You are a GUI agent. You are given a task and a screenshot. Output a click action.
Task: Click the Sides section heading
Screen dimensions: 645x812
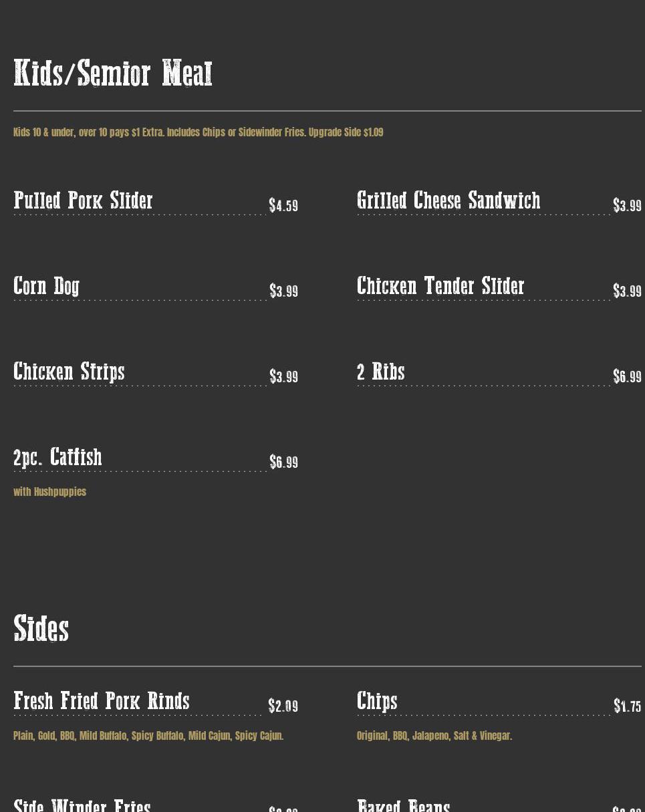tap(41, 629)
